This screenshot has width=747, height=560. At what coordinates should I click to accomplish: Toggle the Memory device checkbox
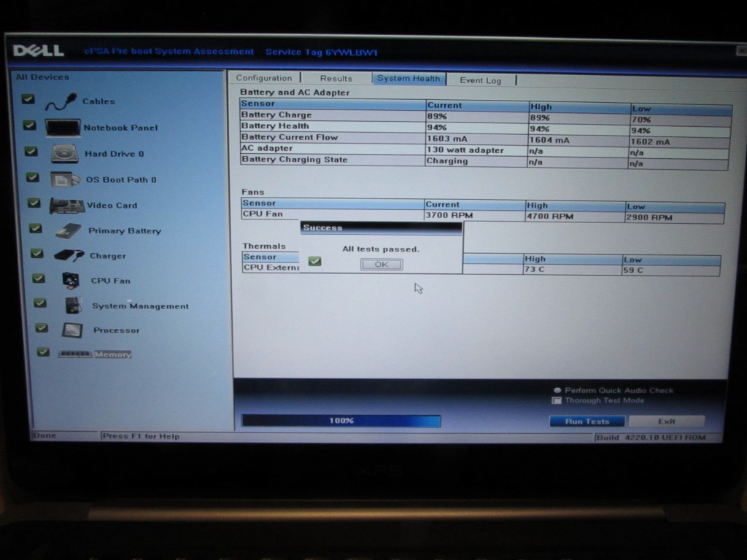coord(43,352)
